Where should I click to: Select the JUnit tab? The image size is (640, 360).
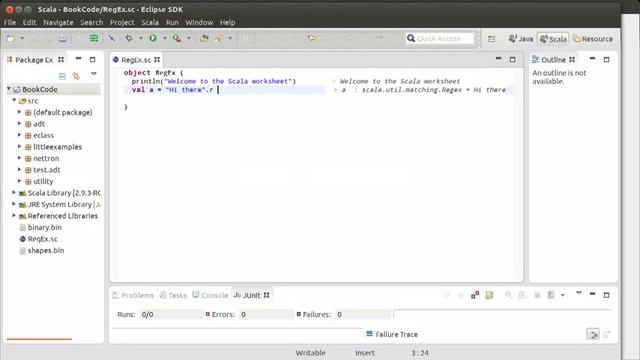251,295
